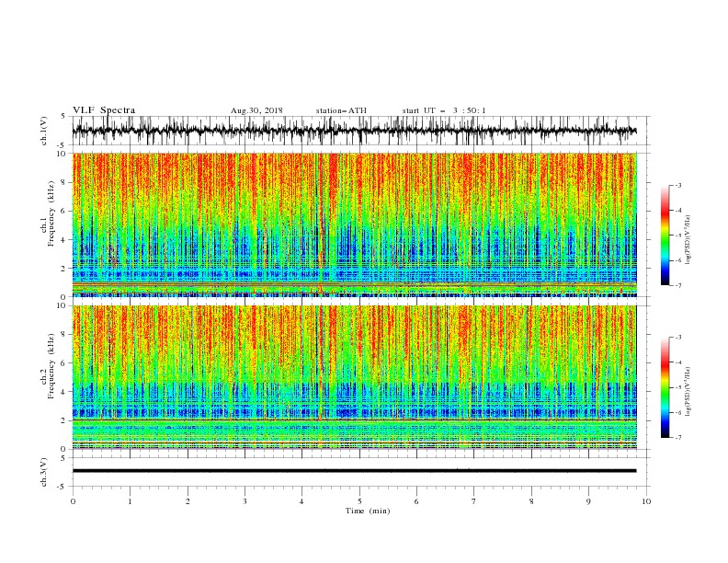Click the lower log(PSD)(V²/Hz) colorbar label
The height and width of the screenshot is (563, 728).
[x=688, y=392]
